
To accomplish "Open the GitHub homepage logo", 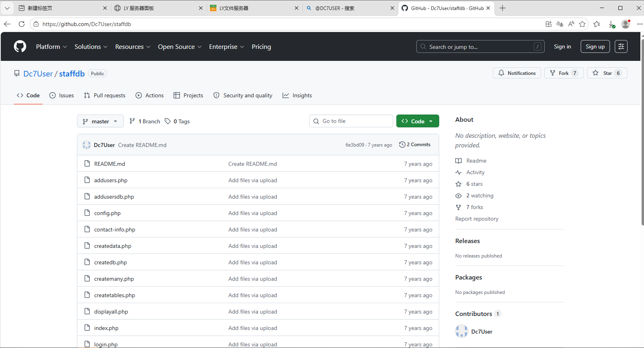I will (x=20, y=46).
